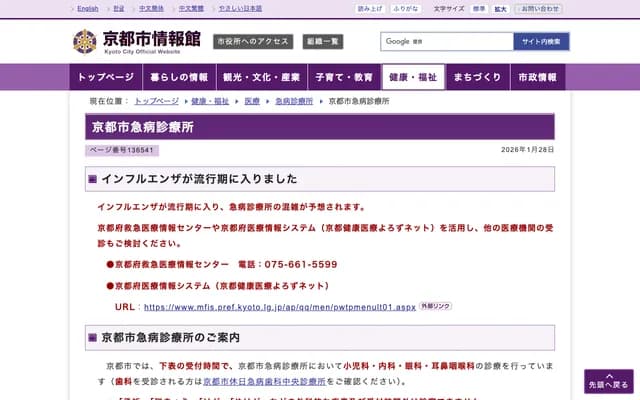This screenshot has height=400, width=640.
Task: Click the Kyoto City emblem logo
Action: 85,42
